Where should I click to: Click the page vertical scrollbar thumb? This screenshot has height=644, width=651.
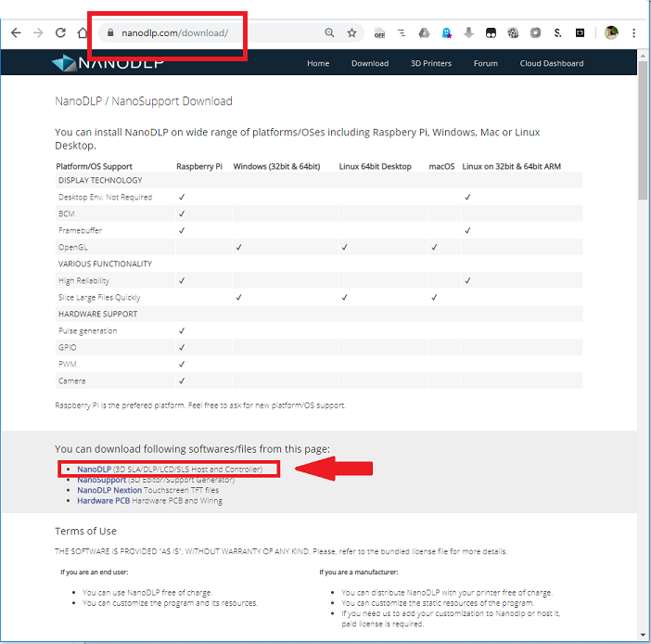643,131
